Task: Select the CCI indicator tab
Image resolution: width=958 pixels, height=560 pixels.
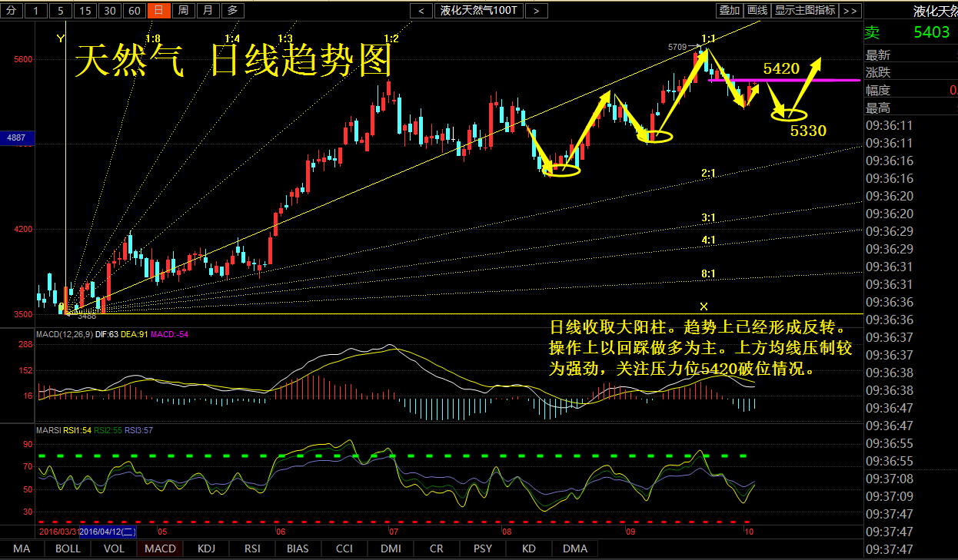Action: tap(344, 548)
